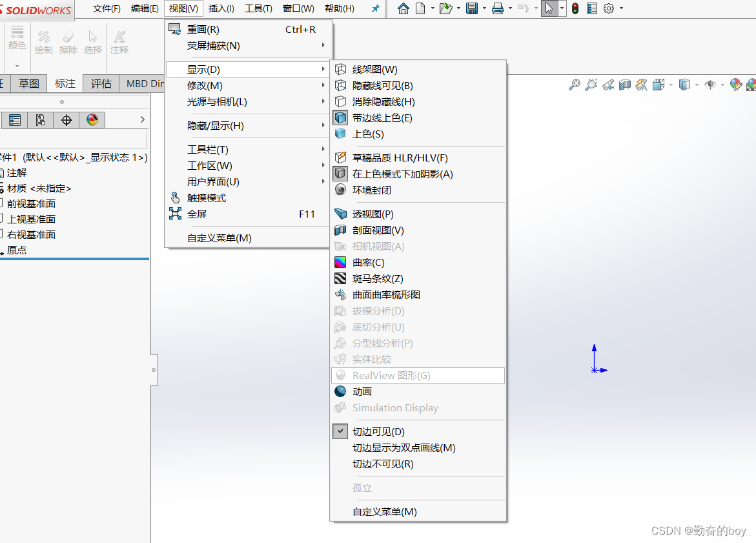The width and height of the screenshot is (756, 543).
Task: Create a new document icon
Action: (x=420, y=8)
